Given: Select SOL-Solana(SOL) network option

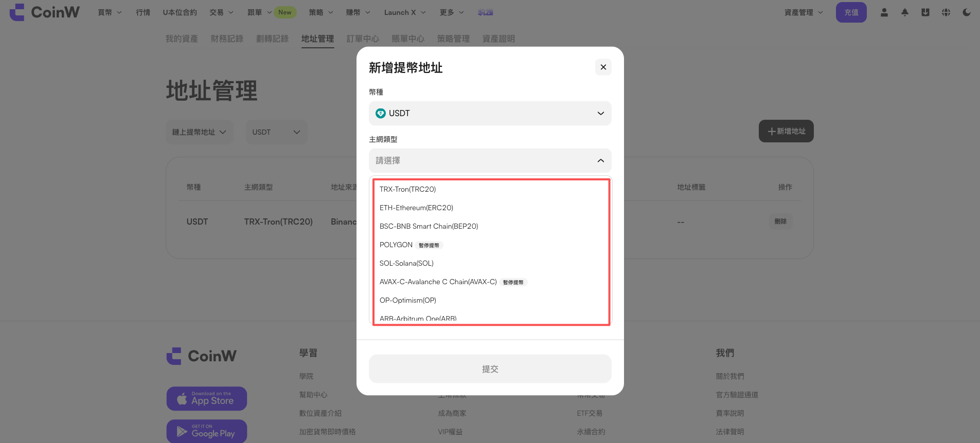Looking at the screenshot, I should 490,263.
